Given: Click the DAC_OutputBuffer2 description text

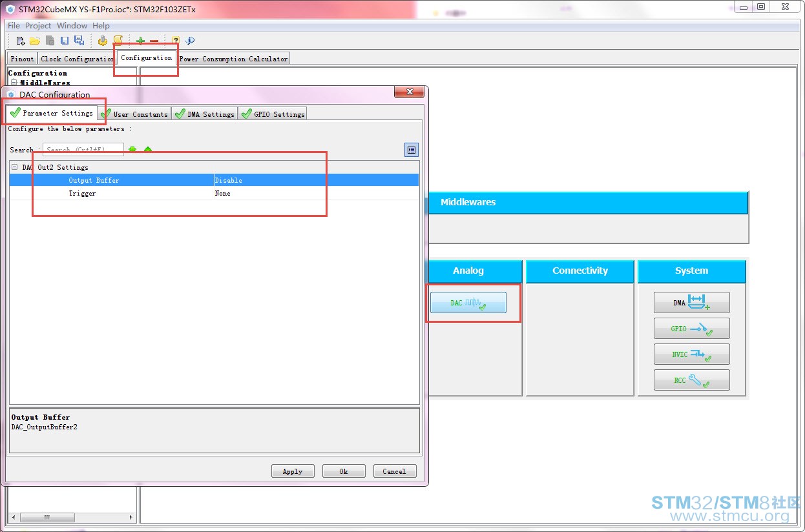Looking at the screenshot, I should (44, 427).
